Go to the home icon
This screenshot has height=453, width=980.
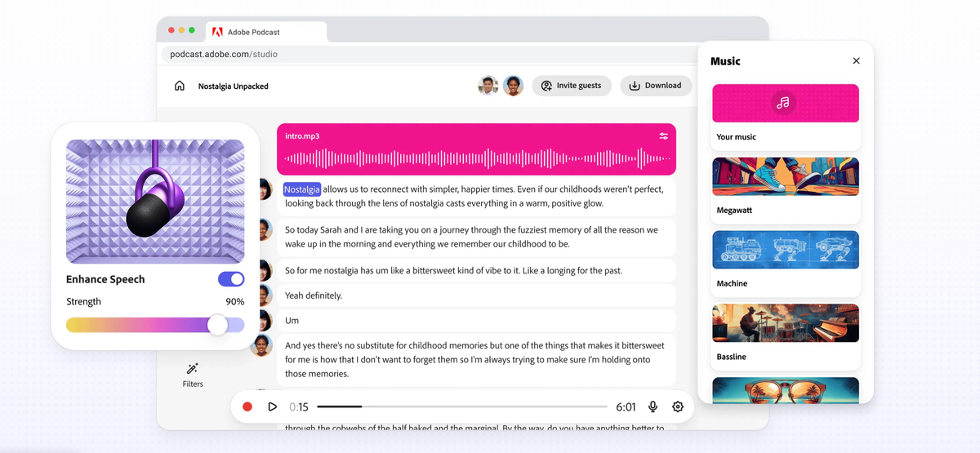[180, 86]
